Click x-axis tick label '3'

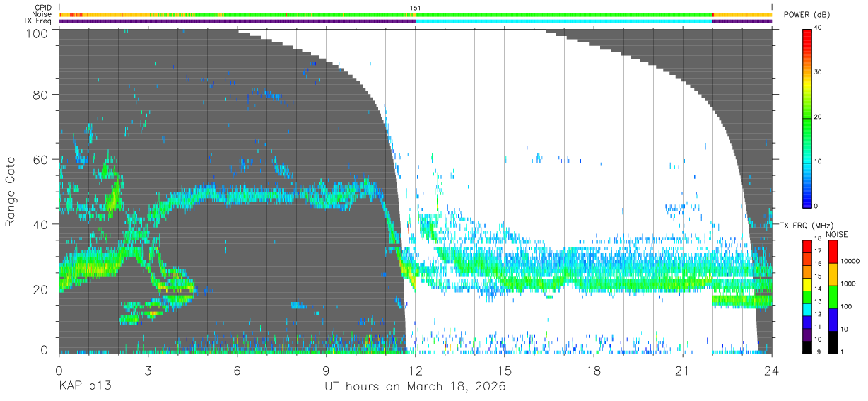pyautogui.click(x=148, y=371)
